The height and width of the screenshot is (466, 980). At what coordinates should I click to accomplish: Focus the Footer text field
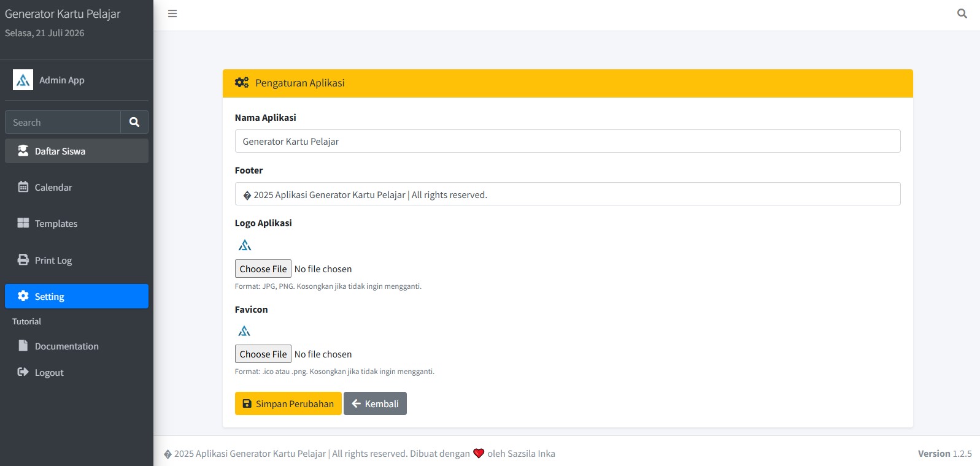568,194
